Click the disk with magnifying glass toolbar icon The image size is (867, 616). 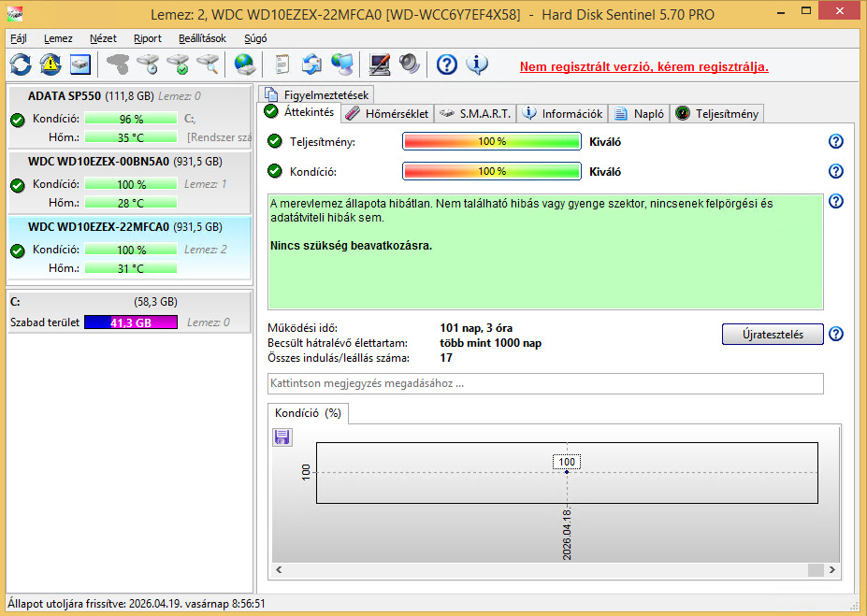(208, 64)
